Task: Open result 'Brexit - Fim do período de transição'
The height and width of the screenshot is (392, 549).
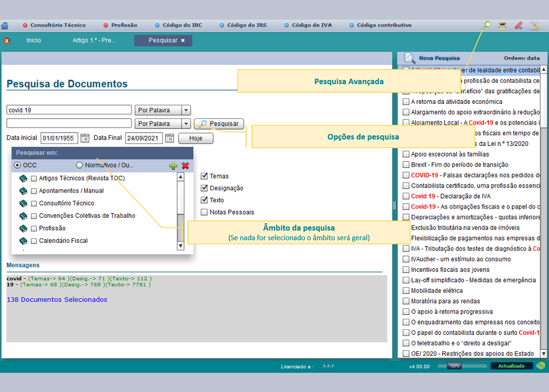Action: (459, 165)
